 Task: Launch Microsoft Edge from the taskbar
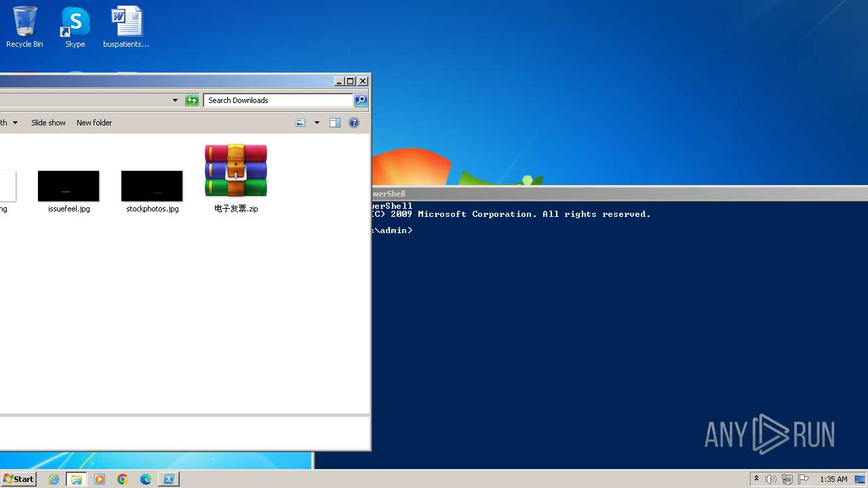146,479
